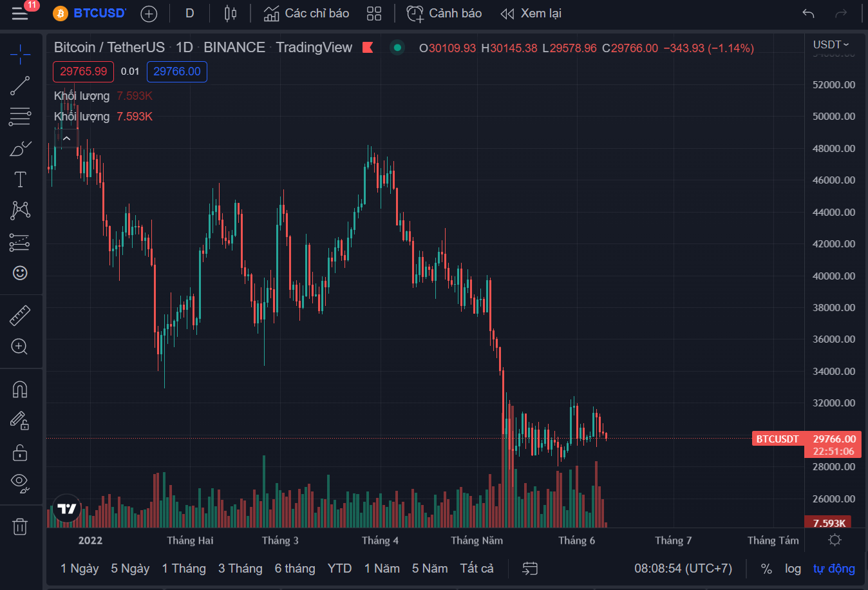Select the crosshair cursor tool
The height and width of the screenshot is (590, 868).
coord(20,54)
